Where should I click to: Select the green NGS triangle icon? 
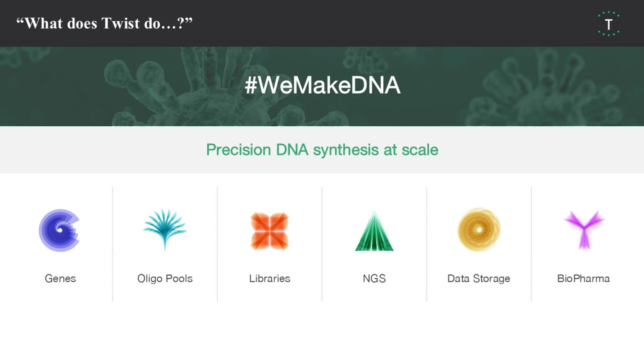pos(374,231)
